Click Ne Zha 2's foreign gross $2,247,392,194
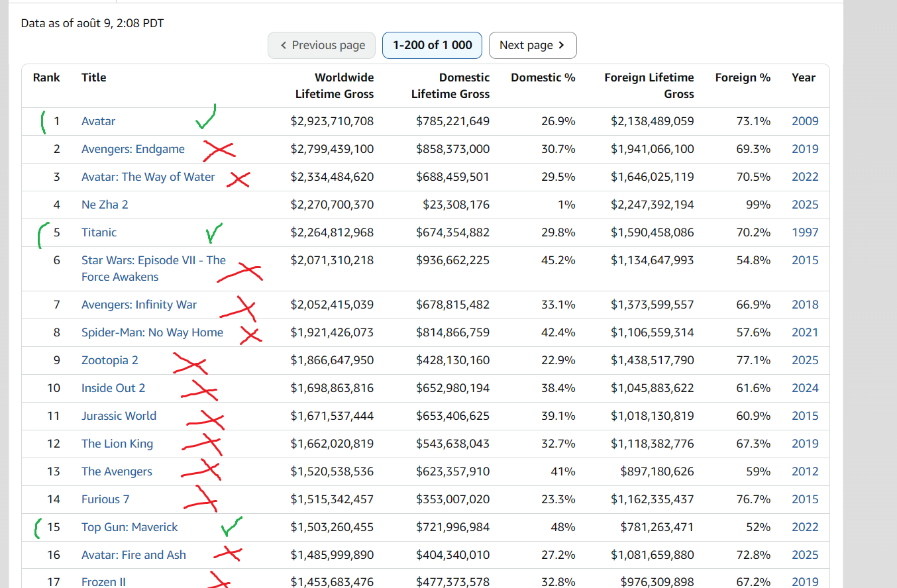 point(653,205)
